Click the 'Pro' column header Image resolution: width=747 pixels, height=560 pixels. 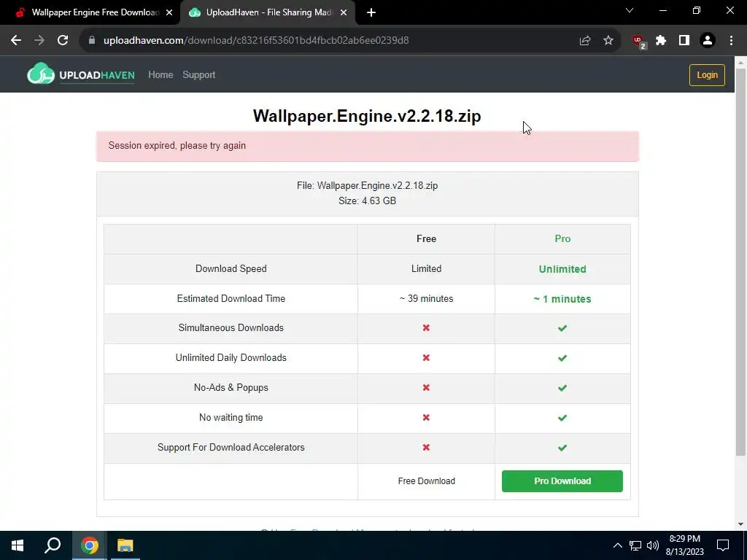coord(562,239)
